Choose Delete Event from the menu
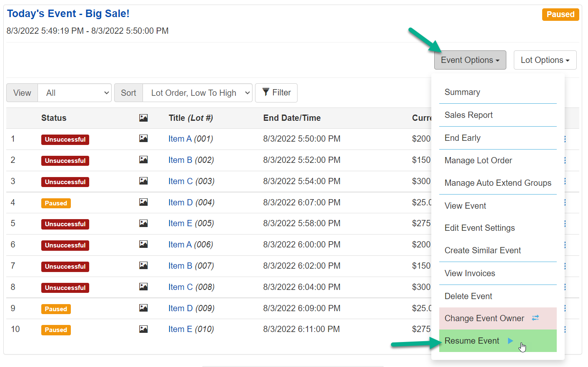588x367 pixels. click(x=498, y=296)
